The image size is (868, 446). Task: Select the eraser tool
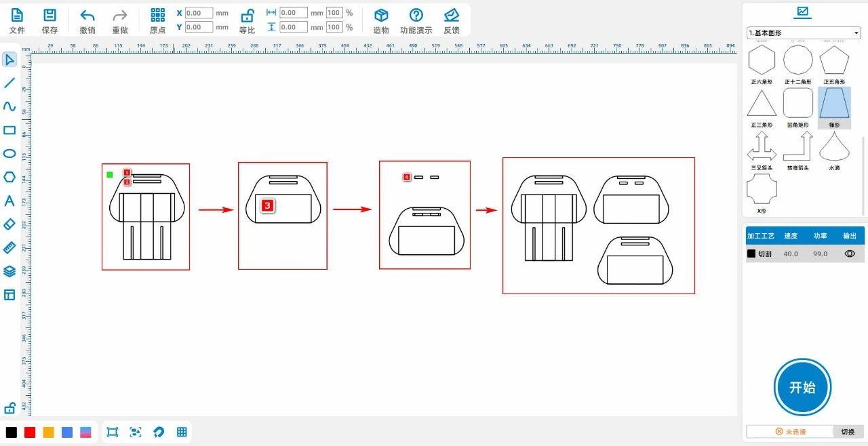9,224
